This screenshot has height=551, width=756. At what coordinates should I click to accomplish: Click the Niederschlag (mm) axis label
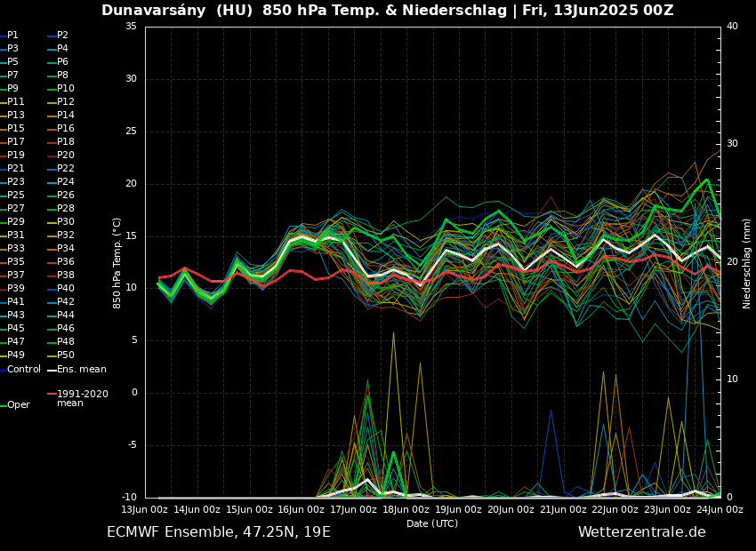click(747, 263)
